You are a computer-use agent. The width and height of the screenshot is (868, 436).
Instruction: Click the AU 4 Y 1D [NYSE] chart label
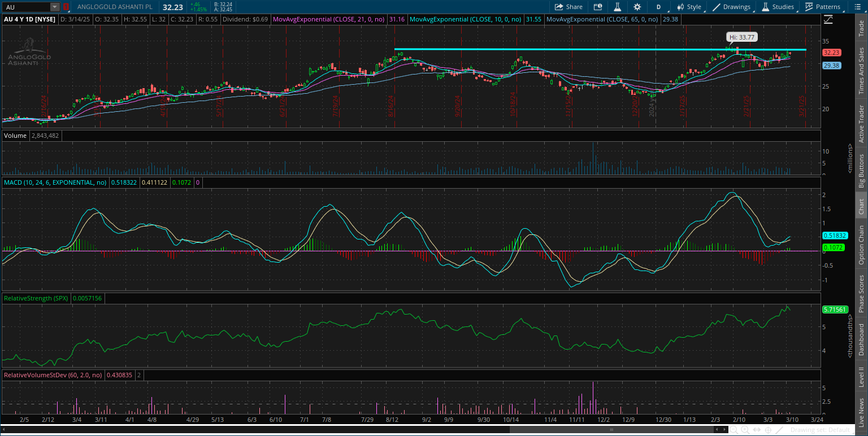pyautogui.click(x=29, y=19)
